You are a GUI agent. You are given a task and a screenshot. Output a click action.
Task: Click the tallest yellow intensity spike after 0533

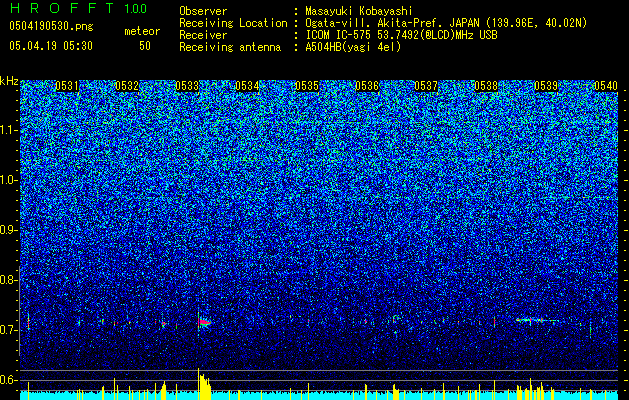[198, 384]
